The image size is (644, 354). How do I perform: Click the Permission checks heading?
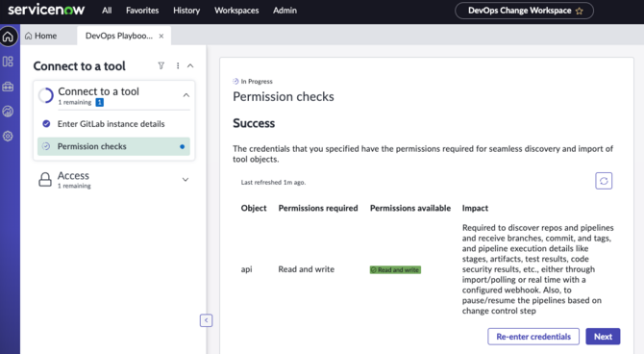[x=284, y=96]
